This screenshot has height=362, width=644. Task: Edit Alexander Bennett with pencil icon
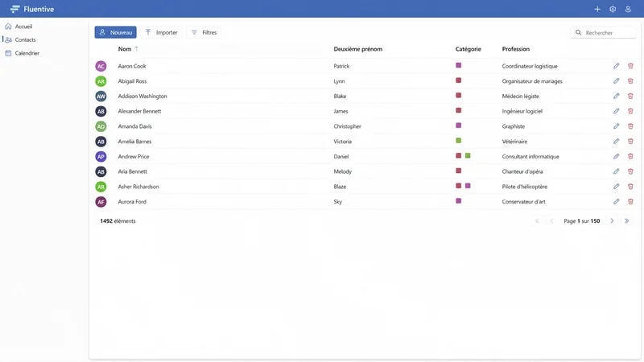(616, 111)
